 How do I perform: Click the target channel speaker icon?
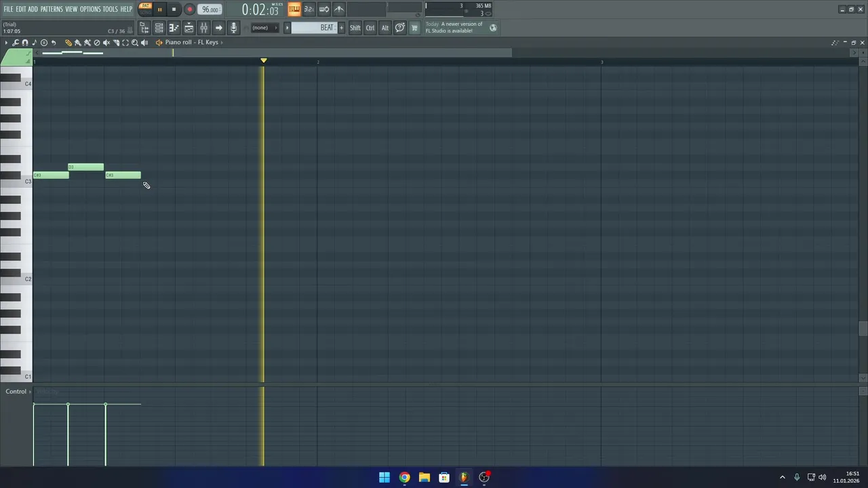(159, 42)
